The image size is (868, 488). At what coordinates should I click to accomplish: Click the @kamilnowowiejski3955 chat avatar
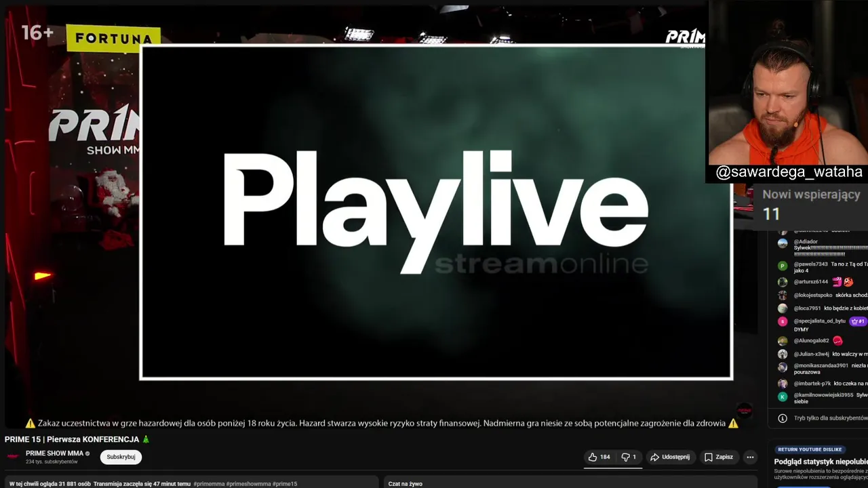pos(783,396)
